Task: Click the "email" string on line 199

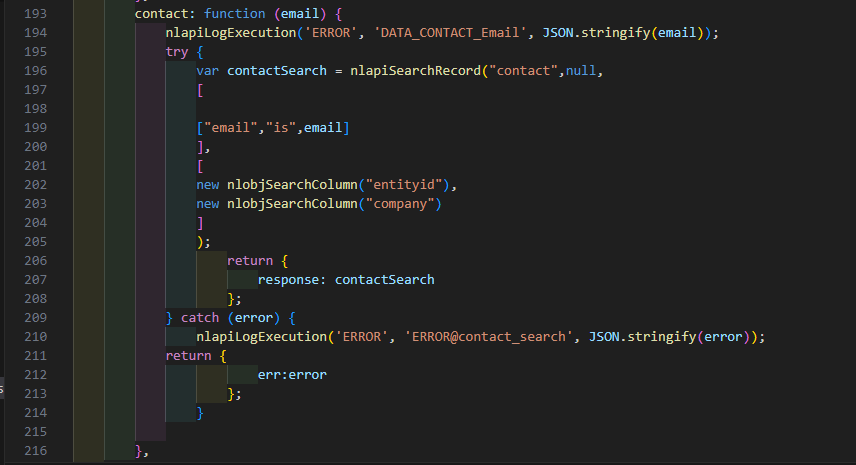Action: (x=227, y=127)
